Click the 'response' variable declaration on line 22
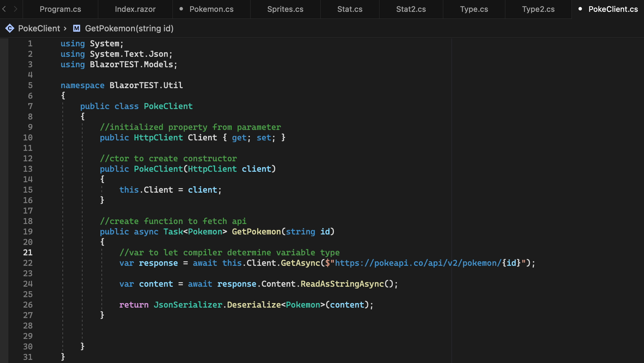The image size is (644, 363). pos(158,263)
